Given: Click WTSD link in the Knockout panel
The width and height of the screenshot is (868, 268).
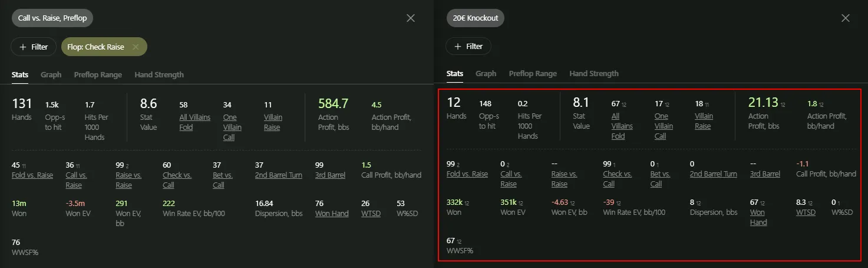Looking at the screenshot, I should point(806,213).
